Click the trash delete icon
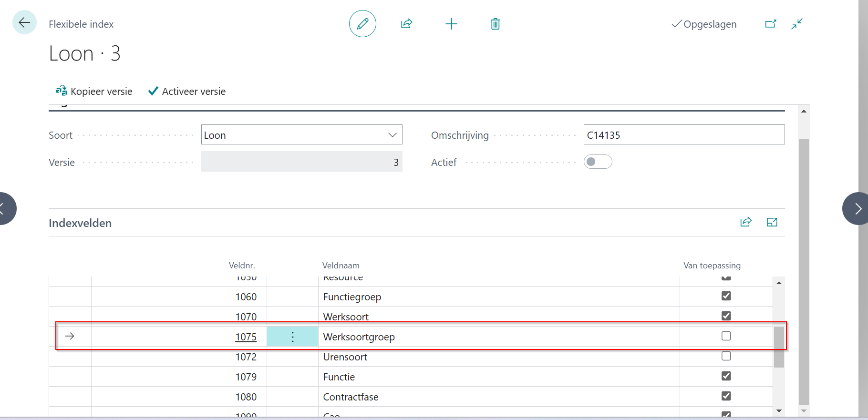This screenshot has height=420, width=868. [495, 24]
